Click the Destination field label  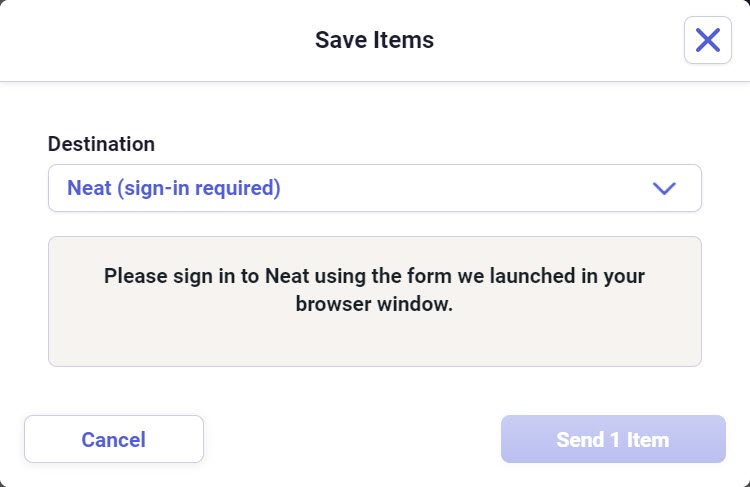click(x=101, y=144)
